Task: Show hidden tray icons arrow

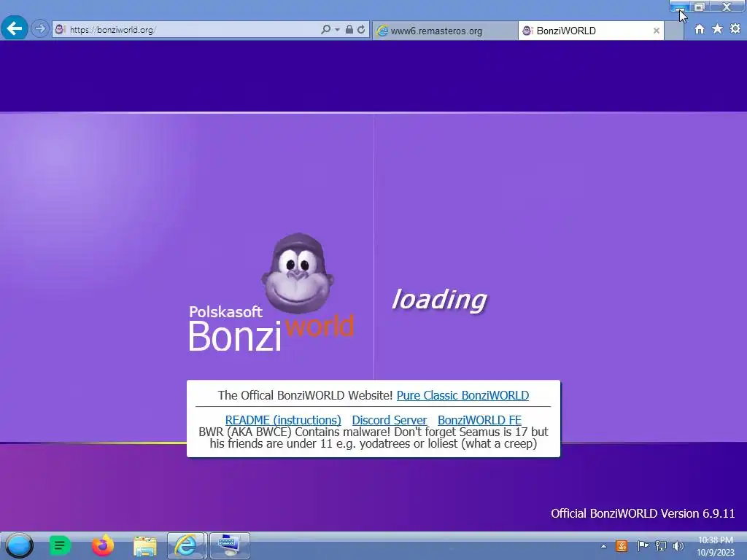Action: click(603, 546)
